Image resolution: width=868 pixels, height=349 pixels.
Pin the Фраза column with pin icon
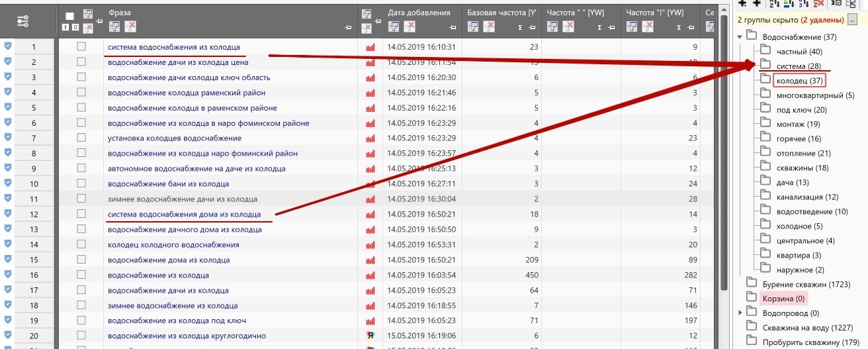[x=348, y=27]
